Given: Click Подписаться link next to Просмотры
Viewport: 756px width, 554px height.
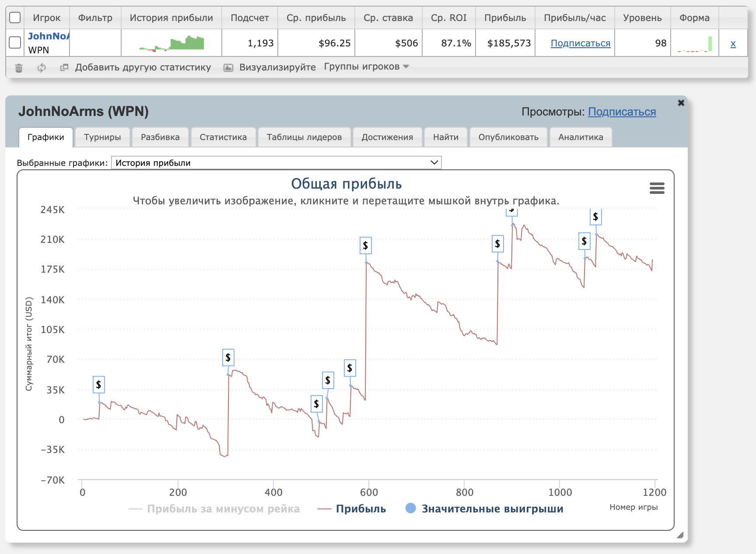Looking at the screenshot, I should point(622,112).
